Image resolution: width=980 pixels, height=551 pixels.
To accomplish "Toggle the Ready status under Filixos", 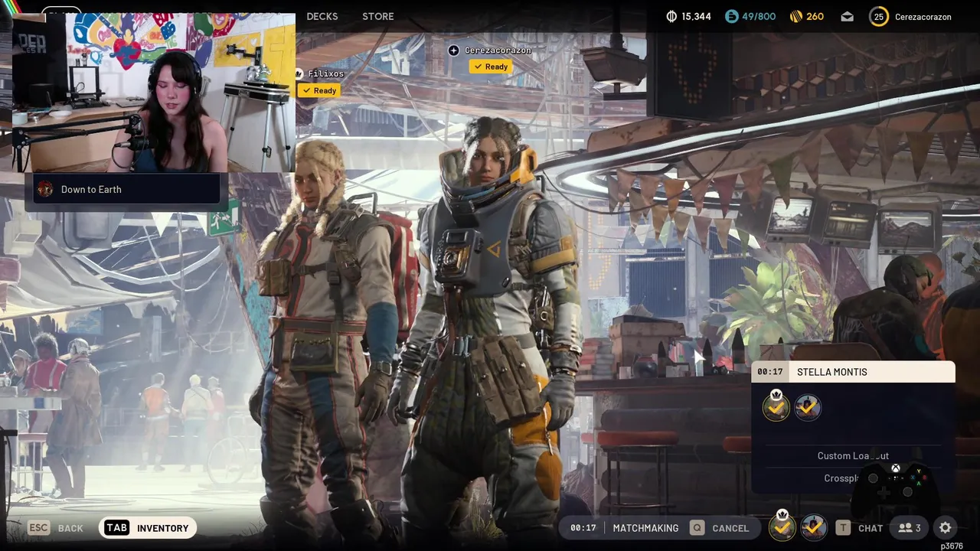I will coord(319,90).
